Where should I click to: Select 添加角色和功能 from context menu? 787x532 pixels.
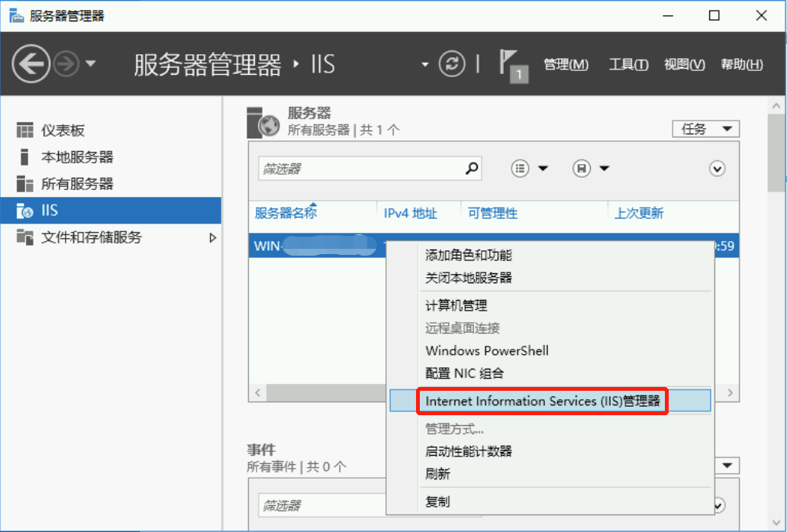click(x=468, y=255)
